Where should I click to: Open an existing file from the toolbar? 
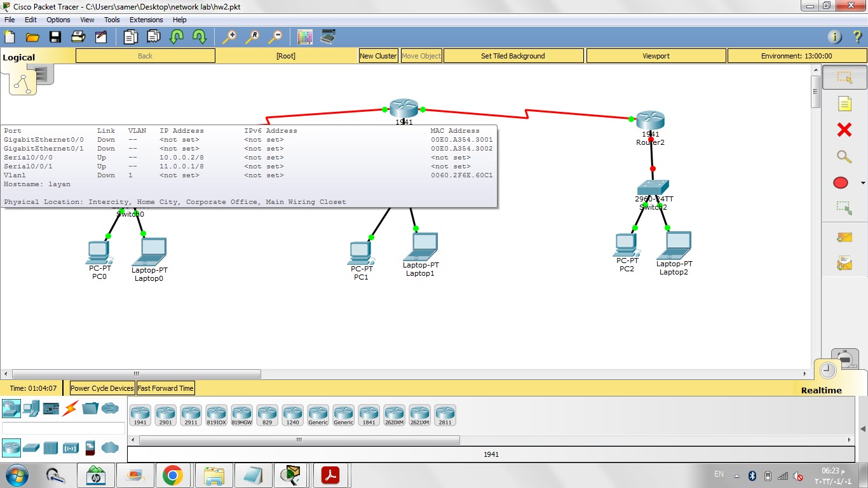[32, 37]
